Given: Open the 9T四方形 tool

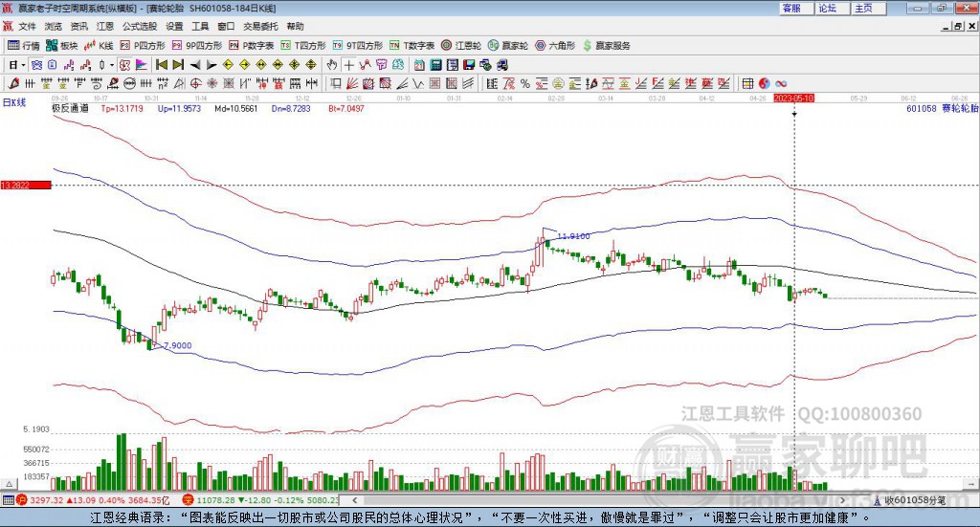Looking at the screenshot, I should [358, 46].
